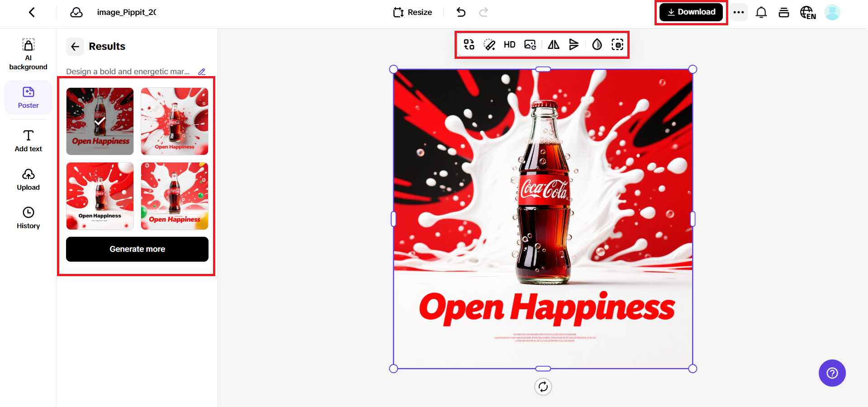The image size is (868, 407).
Task: Redo the last action
Action: [x=484, y=12]
